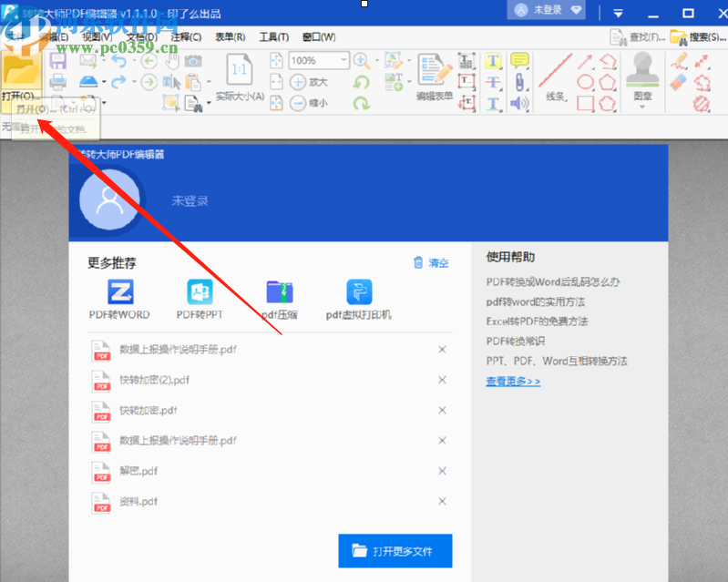Go to next view green right arrow
The width and height of the screenshot is (728, 582).
click(149, 82)
